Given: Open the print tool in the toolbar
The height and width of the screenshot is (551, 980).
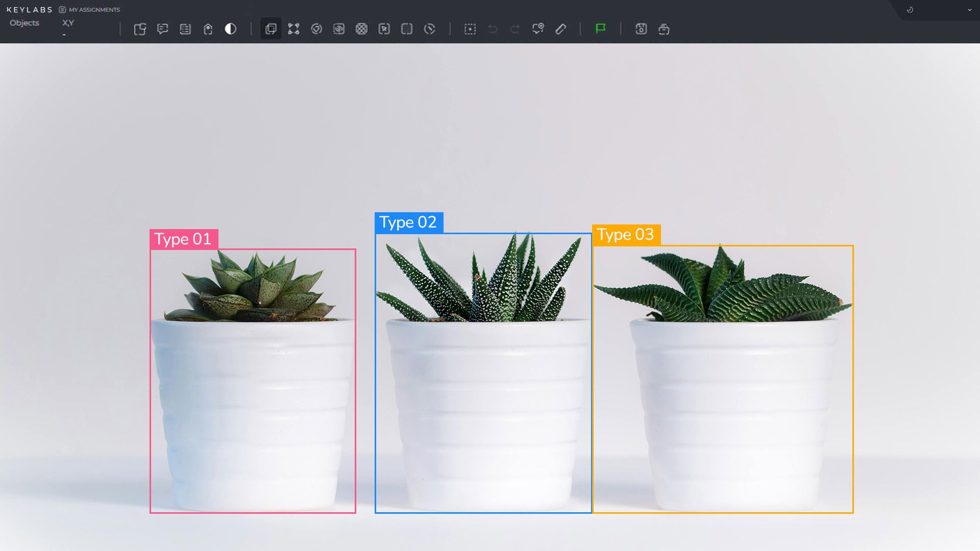Looking at the screenshot, I should pyautogui.click(x=665, y=29).
